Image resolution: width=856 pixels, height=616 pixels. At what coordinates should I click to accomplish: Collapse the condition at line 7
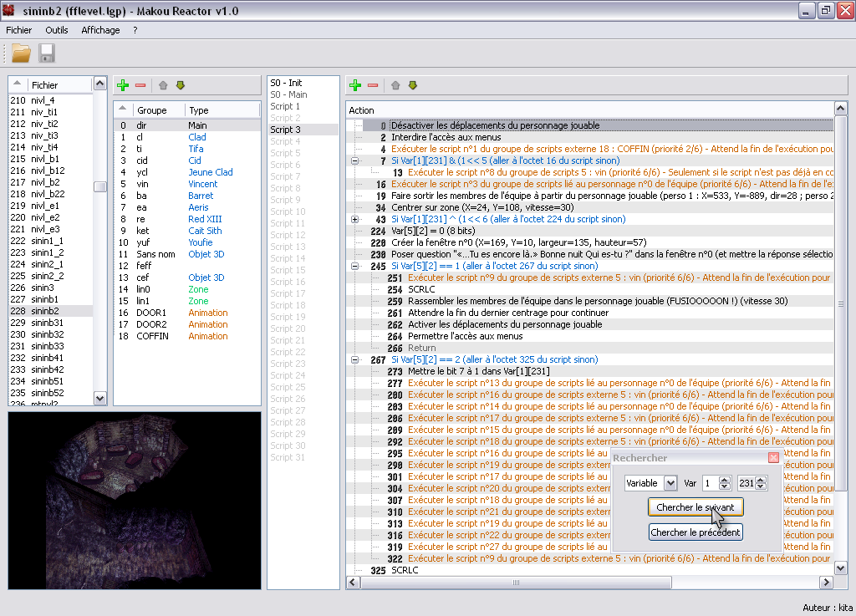pyautogui.click(x=354, y=161)
